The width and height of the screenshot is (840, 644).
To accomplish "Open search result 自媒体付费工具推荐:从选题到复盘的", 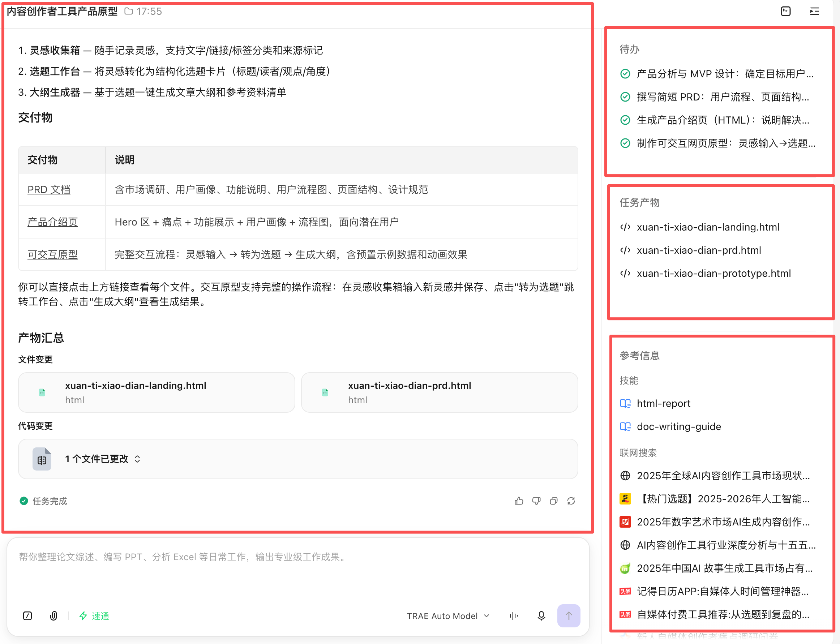I will point(715,614).
